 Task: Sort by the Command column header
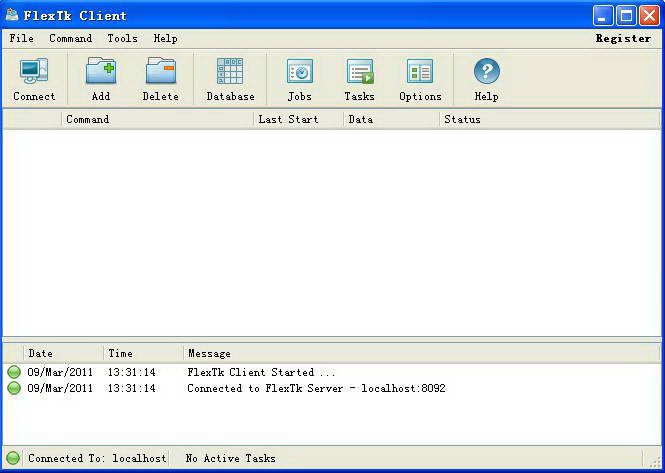pos(157,119)
